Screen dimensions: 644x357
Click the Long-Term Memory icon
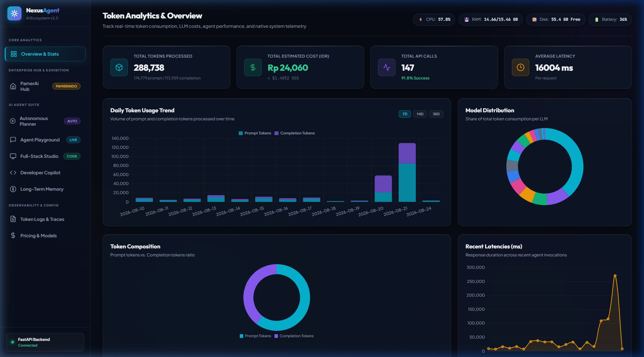[13, 189]
